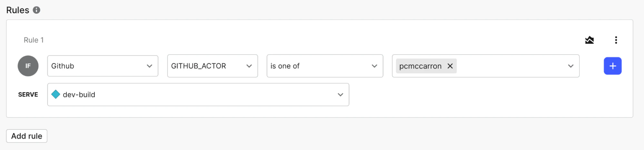
Task: Open the GITHUB_ACTOR attribute dropdown
Action: click(206, 66)
